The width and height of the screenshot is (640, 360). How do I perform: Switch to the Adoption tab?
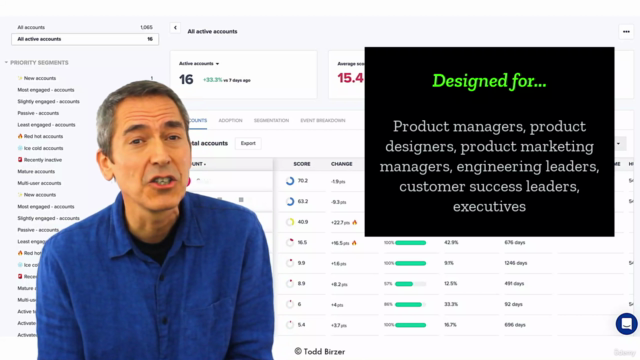pyautogui.click(x=230, y=120)
